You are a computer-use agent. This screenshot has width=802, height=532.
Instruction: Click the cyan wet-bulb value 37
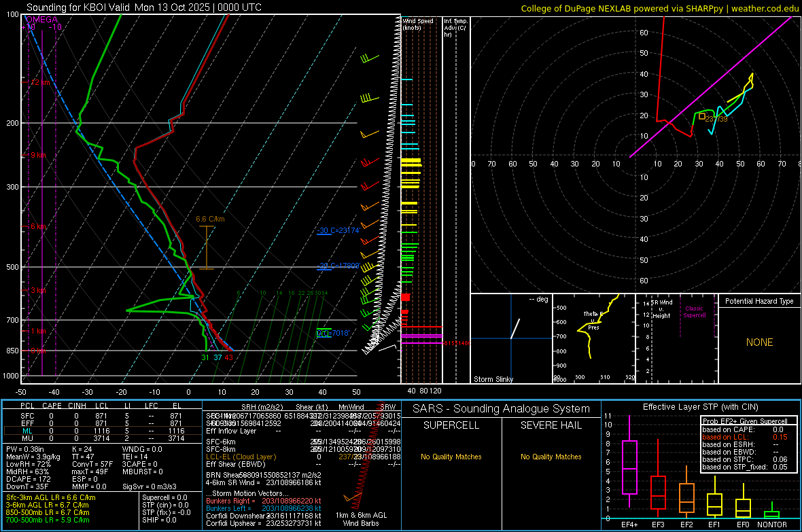point(217,357)
